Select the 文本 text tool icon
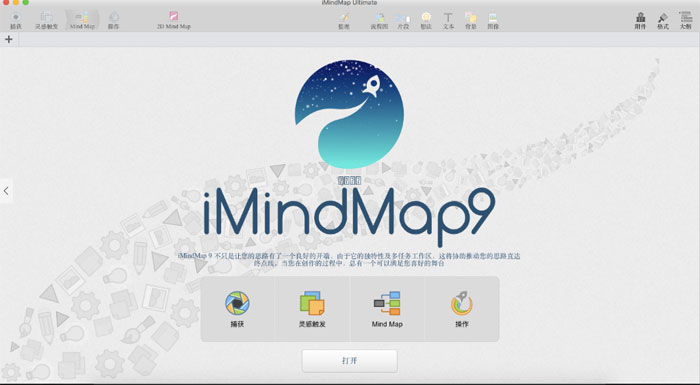This screenshot has height=385, width=700. tap(448, 20)
